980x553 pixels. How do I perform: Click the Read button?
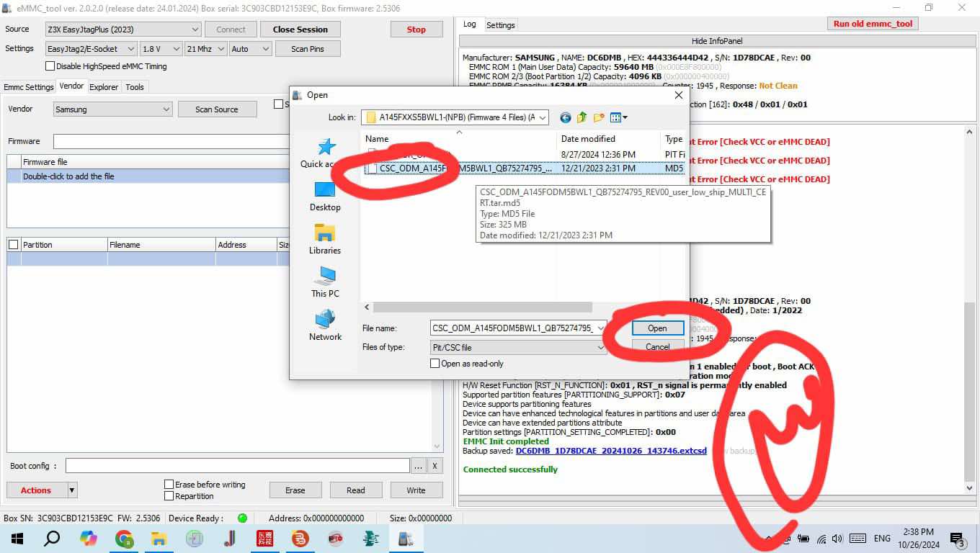[x=355, y=490]
